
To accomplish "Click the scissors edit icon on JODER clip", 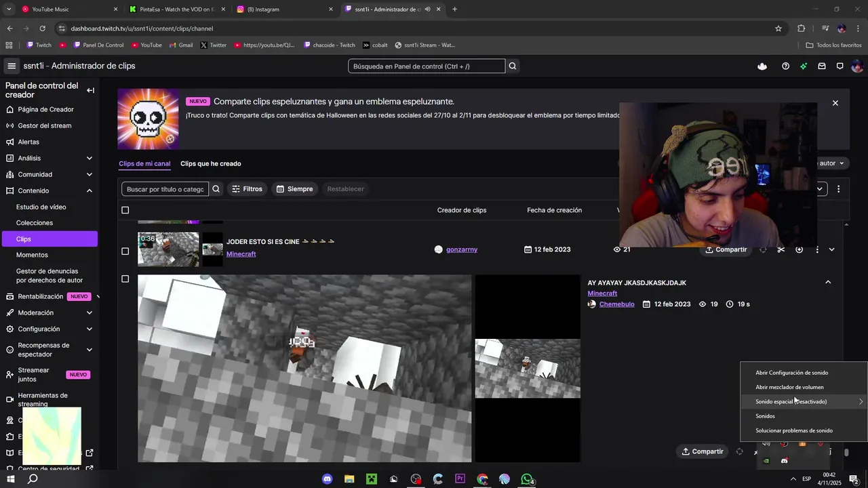I will tap(781, 249).
